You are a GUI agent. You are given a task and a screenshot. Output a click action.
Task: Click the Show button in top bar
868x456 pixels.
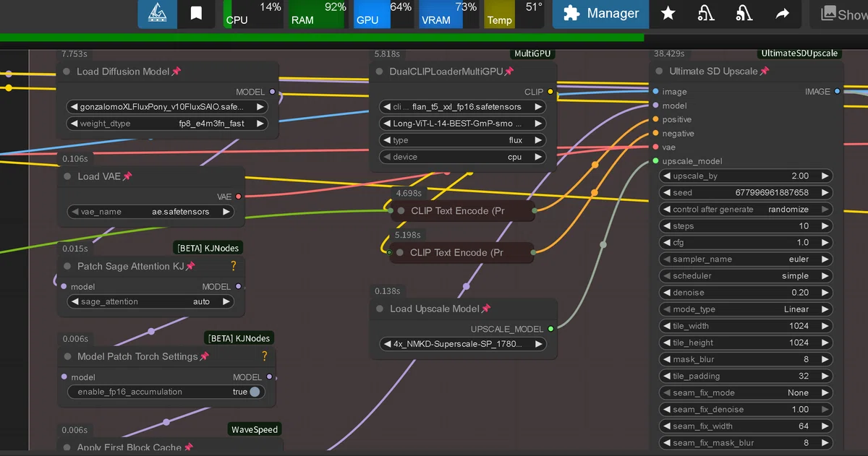click(x=842, y=14)
